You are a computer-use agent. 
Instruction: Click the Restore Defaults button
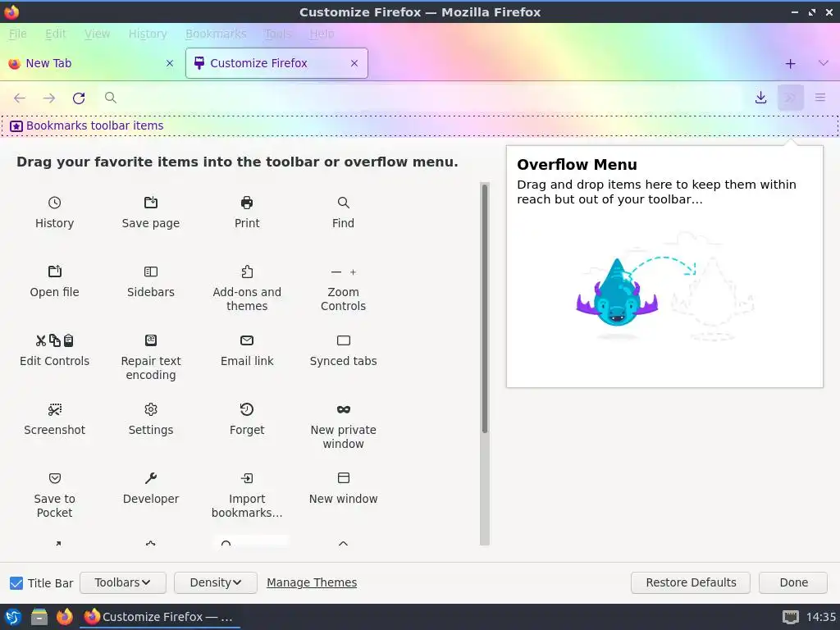pos(691,582)
